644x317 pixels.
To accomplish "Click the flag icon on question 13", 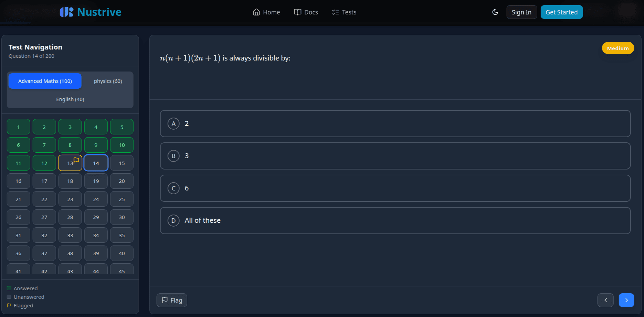I will 76,160.
